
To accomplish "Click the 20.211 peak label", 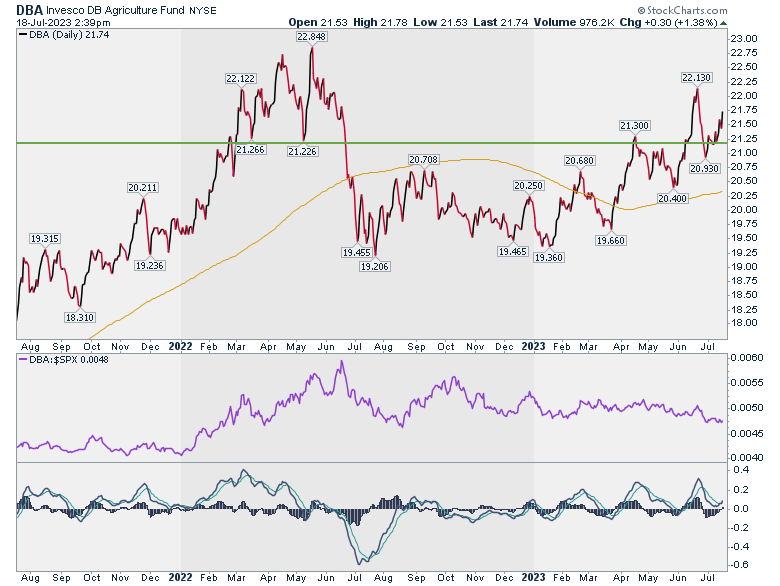I will (142, 188).
